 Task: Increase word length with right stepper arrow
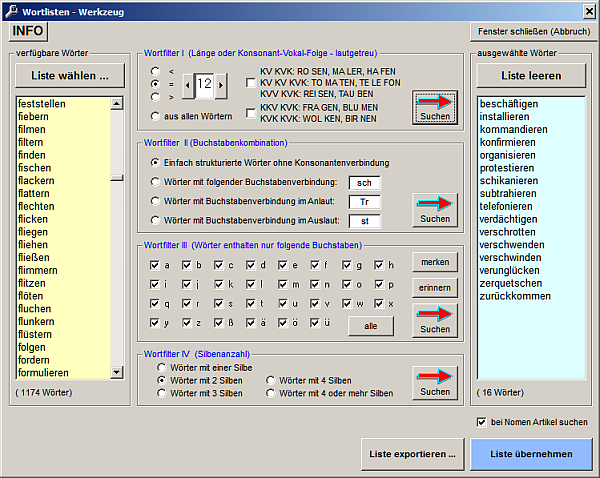(221, 86)
